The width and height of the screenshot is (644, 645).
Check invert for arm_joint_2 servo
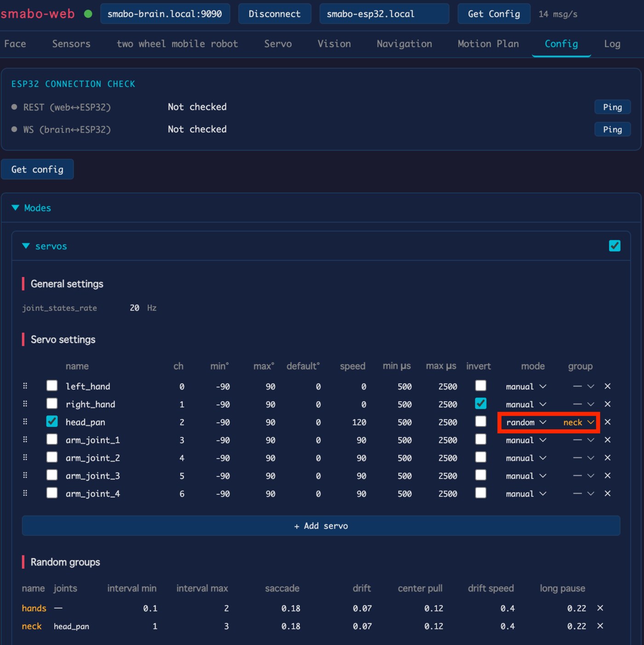pyautogui.click(x=481, y=457)
